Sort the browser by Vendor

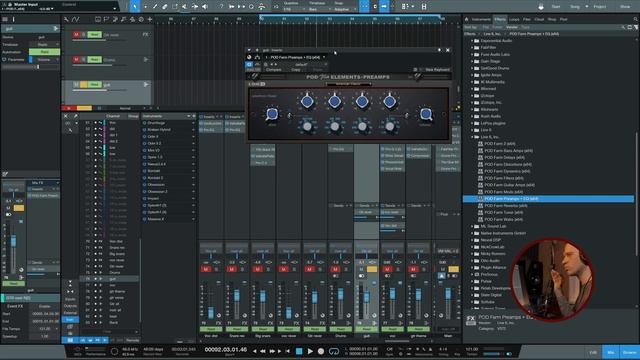tap(512, 27)
